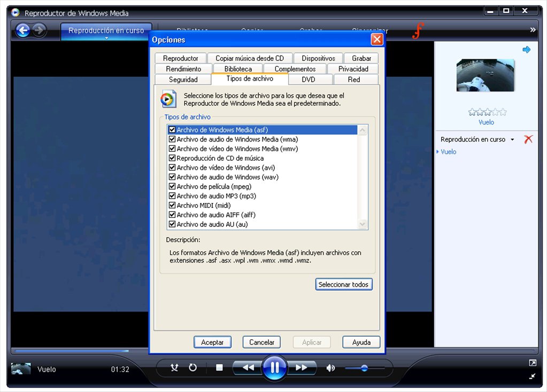The image size is (547, 392).
Task: Switch to the Privacidad tab
Action: click(x=353, y=69)
